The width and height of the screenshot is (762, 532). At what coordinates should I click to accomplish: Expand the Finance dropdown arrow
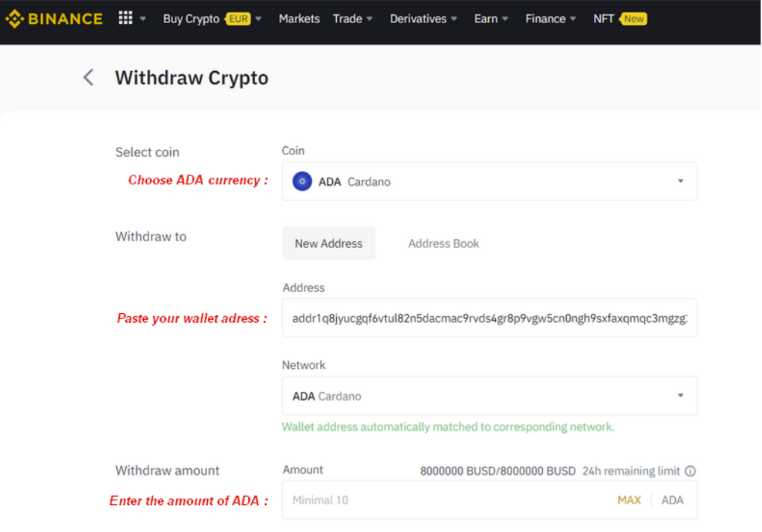click(x=573, y=19)
